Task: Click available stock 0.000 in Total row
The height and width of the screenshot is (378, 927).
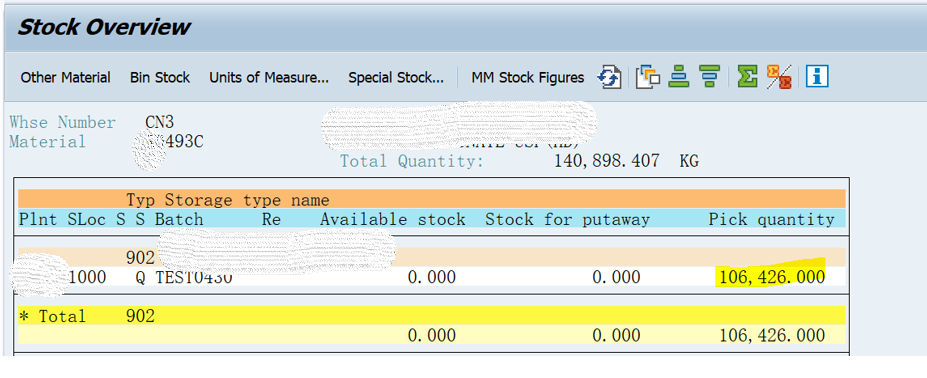Action: (432, 336)
